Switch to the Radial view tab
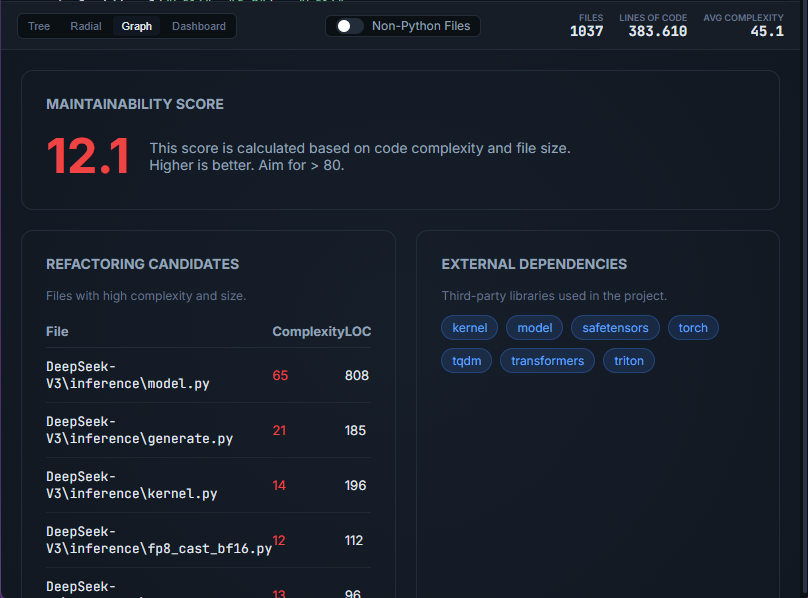This screenshot has width=808, height=598. pyautogui.click(x=86, y=26)
